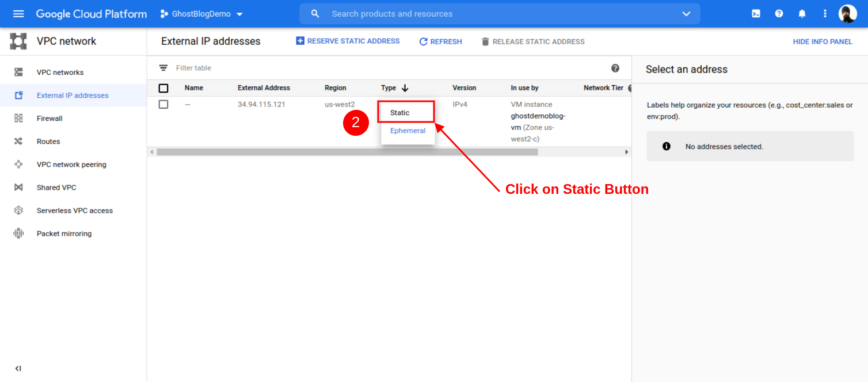Expand the search bar dropdown chevron
The height and width of the screenshot is (382, 868).
point(686,13)
